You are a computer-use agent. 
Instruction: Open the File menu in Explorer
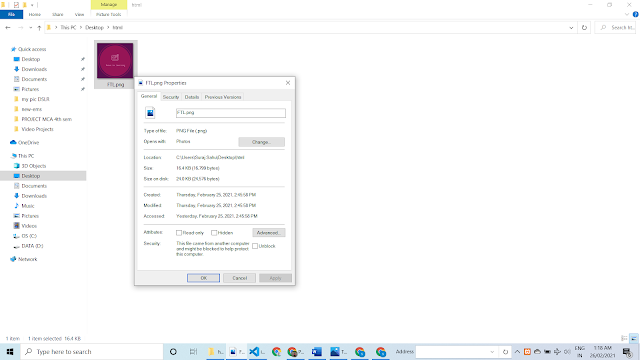(x=11, y=14)
